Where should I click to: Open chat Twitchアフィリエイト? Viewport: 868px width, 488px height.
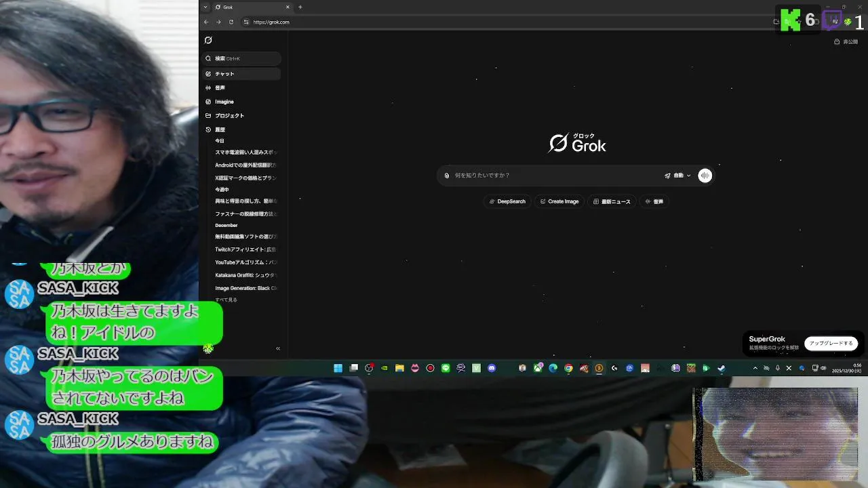point(245,249)
